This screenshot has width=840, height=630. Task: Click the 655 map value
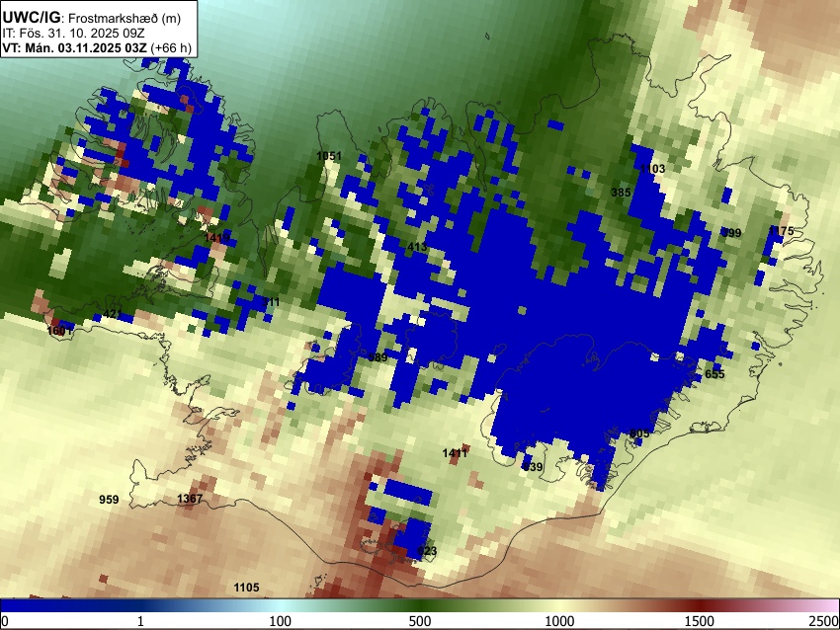(x=714, y=374)
